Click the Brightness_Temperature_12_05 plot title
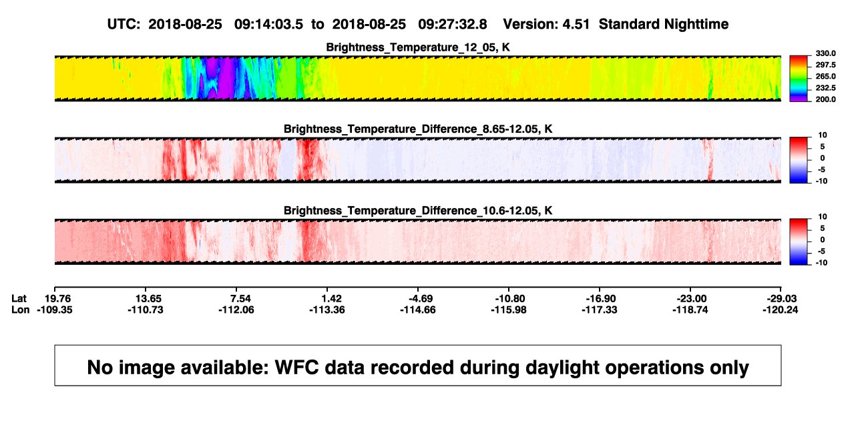The width and height of the screenshot is (868, 445). (418, 47)
